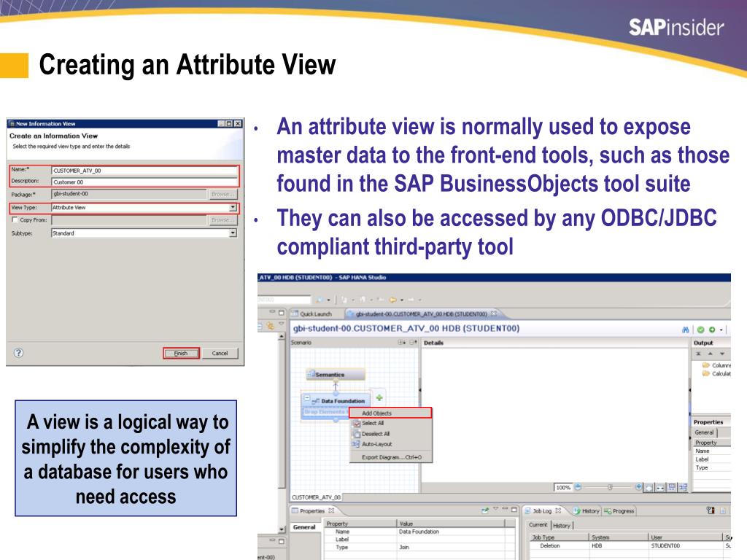747x560 pixels.
Task: Click the fit-to-window icon next to the zoom slider
Action: tap(649, 488)
